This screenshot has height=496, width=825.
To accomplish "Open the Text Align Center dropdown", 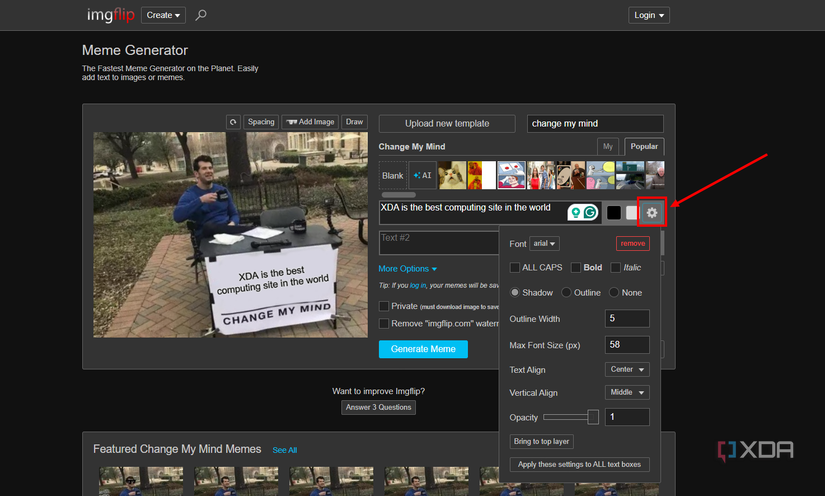I will click(x=627, y=369).
